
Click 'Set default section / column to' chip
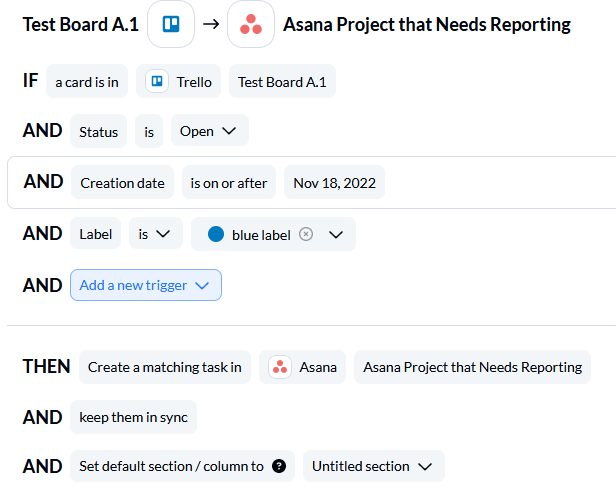182,466
